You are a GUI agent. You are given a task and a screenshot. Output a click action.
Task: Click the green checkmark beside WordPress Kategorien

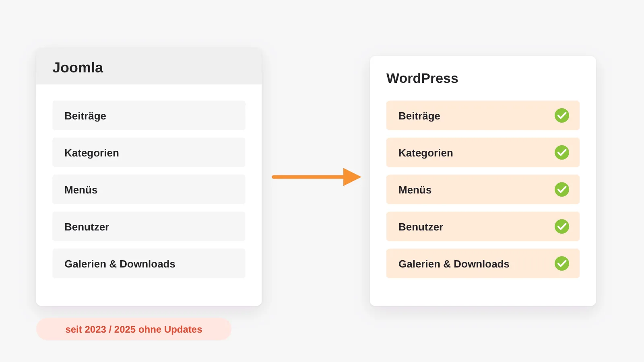(x=562, y=152)
